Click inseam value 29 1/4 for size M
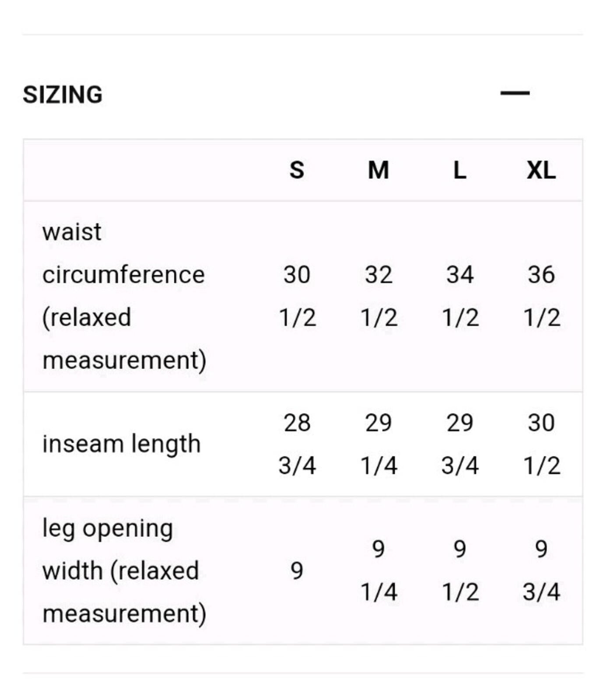 pyautogui.click(x=379, y=444)
